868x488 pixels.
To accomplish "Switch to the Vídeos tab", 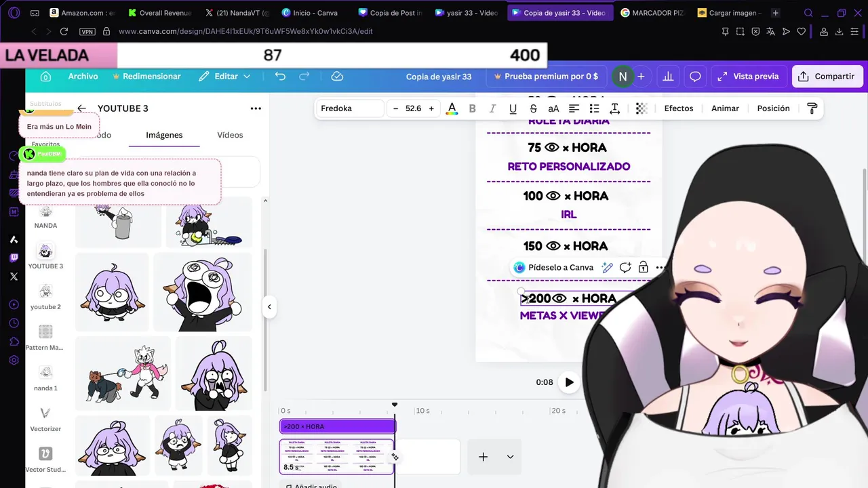I will tap(230, 135).
